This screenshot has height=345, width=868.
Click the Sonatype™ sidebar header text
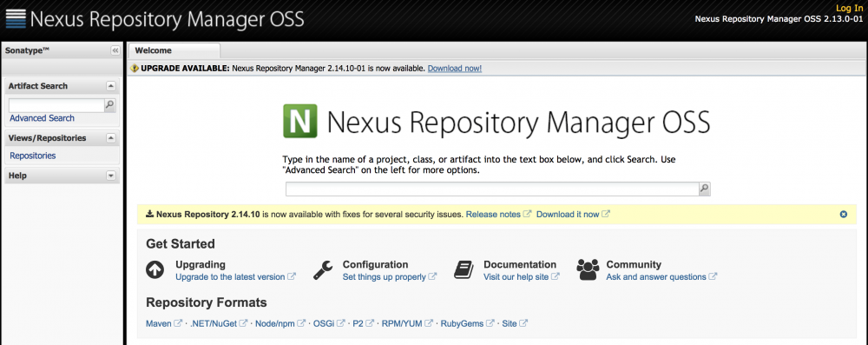(x=28, y=50)
